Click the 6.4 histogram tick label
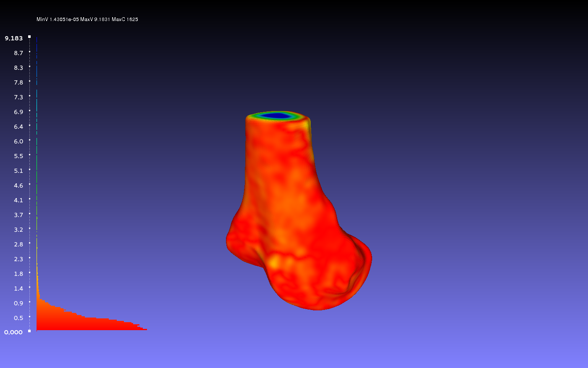588x368 pixels. point(18,127)
